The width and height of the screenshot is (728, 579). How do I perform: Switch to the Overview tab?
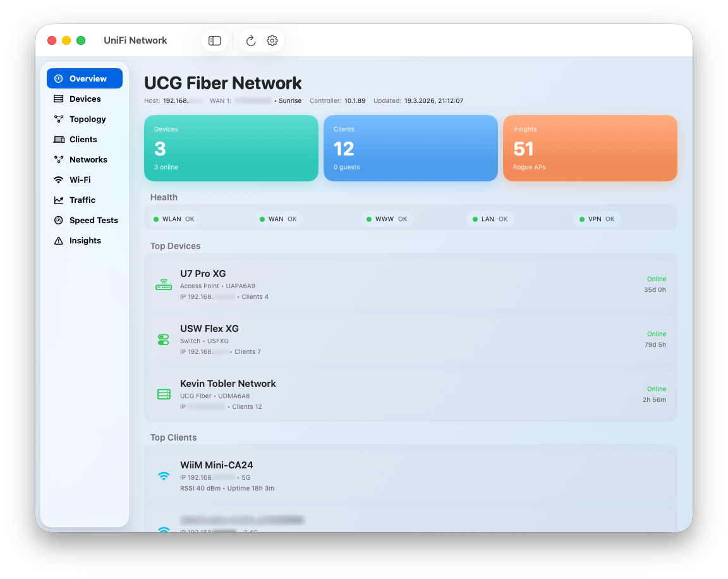point(84,78)
